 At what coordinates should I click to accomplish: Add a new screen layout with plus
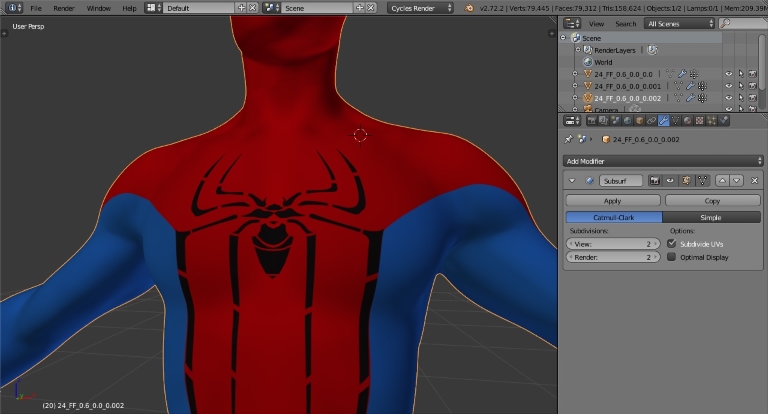point(241,8)
